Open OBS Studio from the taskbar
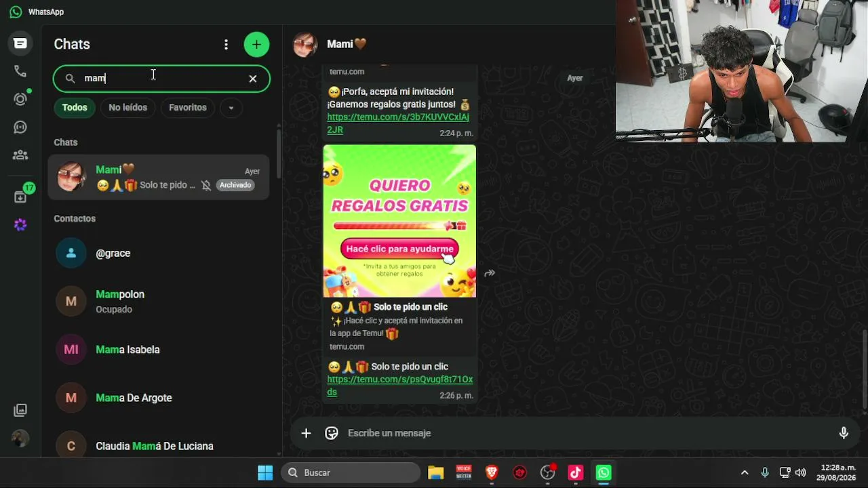Viewport: 868px width, 488px height. pyautogui.click(x=548, y=472)
